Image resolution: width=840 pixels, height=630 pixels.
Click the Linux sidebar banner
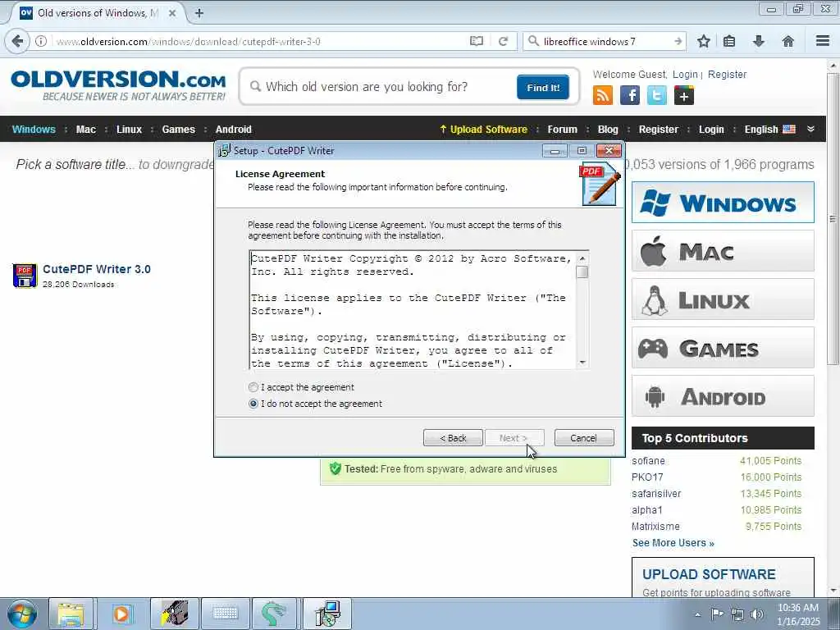(x=723, y=299)
